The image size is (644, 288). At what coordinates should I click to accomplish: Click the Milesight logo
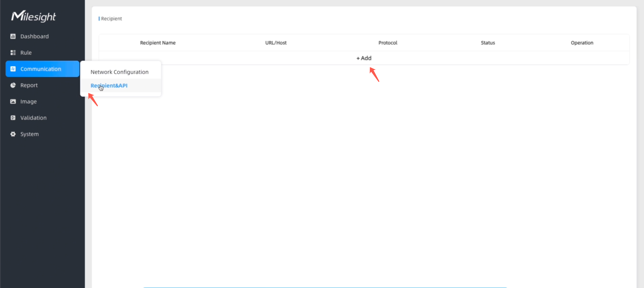[x=33, y=16]
